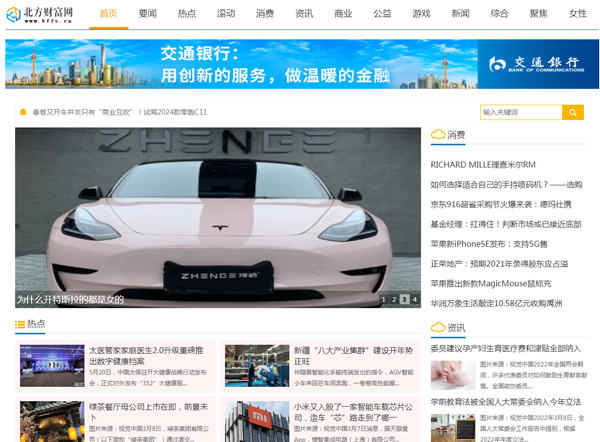Open carousel caption 为什么开特斯拉的都是女的

click(x=70, y=300)
